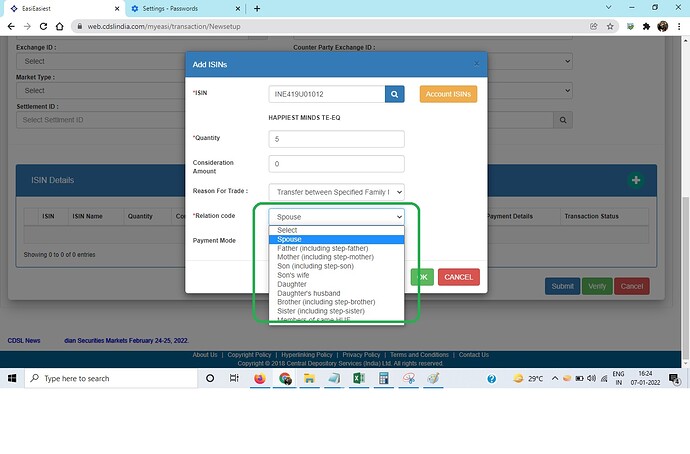This screenshot has width=690, height=454.
Task: Click the plus icon in ISIN Details header
Action: coord(635,180)
